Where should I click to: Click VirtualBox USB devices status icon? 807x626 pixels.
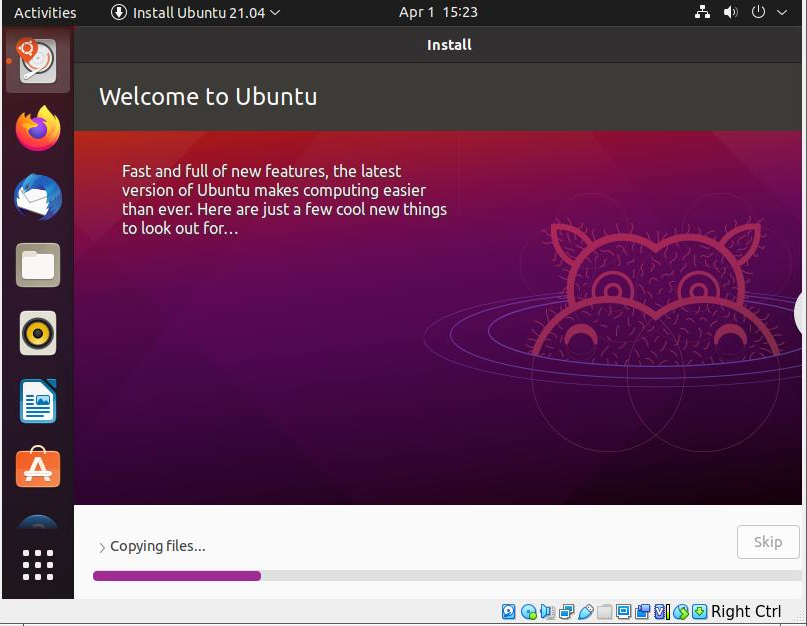point(586,612)
